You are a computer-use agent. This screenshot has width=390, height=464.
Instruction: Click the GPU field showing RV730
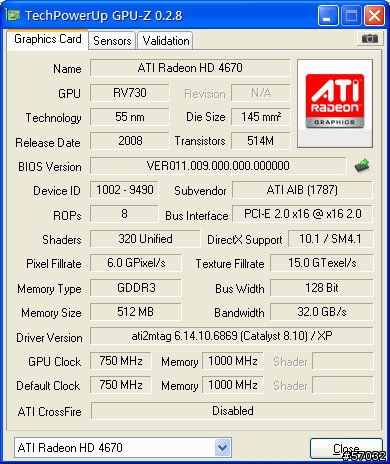130,93
